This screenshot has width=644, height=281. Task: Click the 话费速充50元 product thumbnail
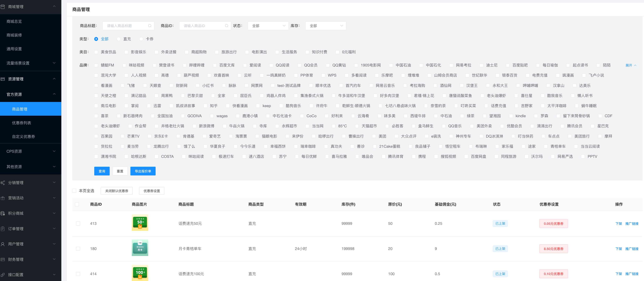(140, 223)
